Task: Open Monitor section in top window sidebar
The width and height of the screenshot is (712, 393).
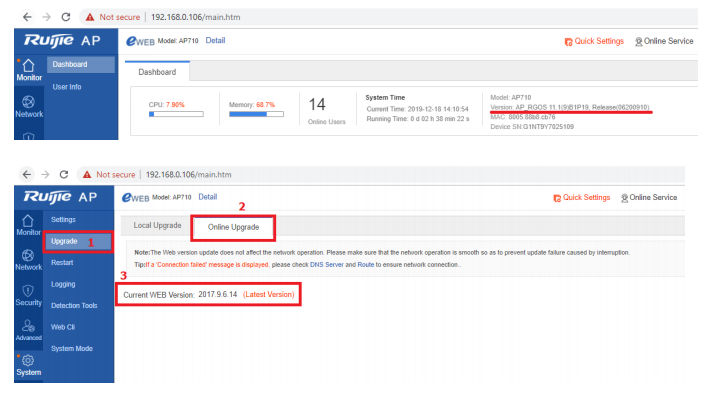Action: click(x=29, y=70)
